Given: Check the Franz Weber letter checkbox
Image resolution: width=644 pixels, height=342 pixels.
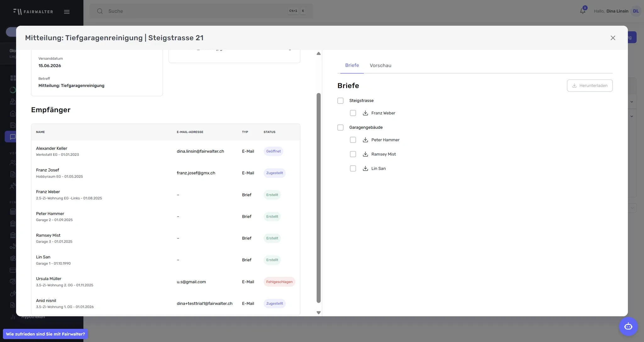Looking at the screenshot, I should pyautogui.click(x=353, y=113).
